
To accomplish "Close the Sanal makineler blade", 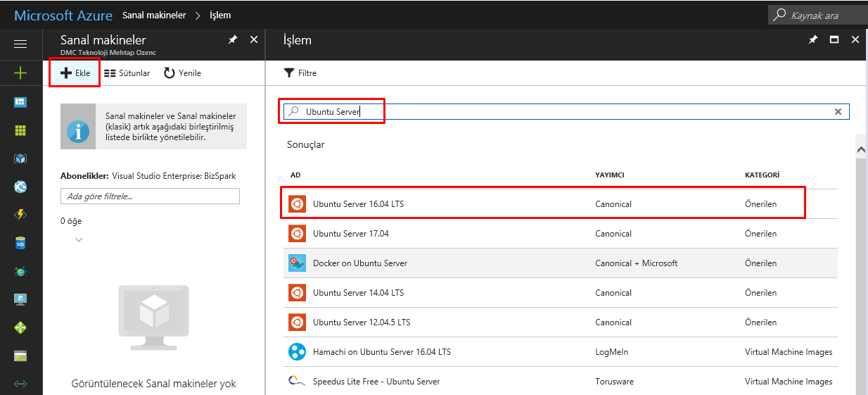I will point(254,39).
